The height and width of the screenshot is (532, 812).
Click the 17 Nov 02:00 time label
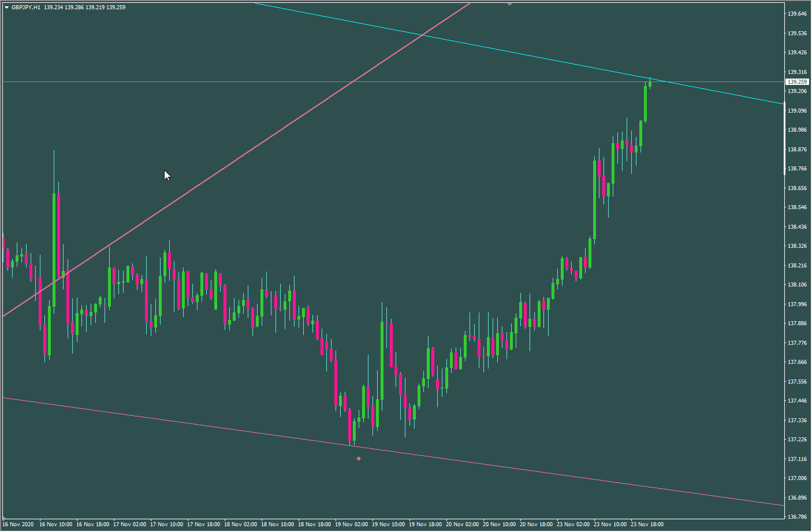pyautogui.click(x=130, y=524)
